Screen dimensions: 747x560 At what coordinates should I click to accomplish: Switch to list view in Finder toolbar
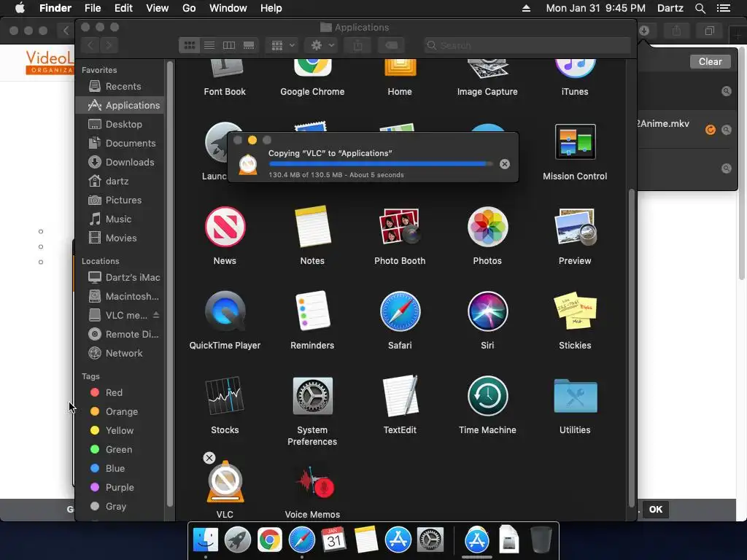209,45
